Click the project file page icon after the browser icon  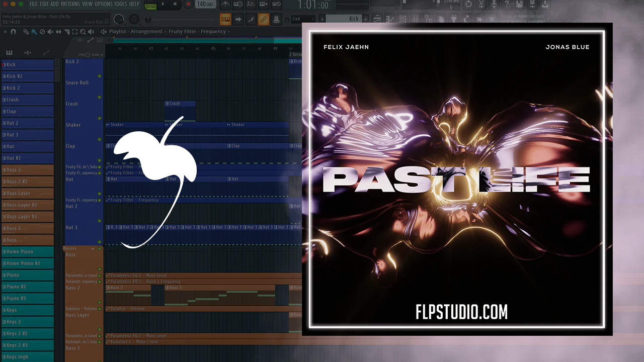click(441, 19)
